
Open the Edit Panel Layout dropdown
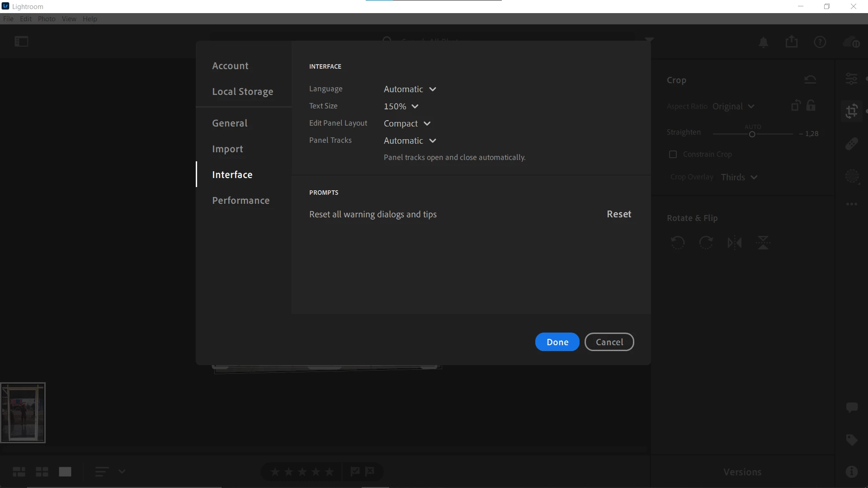click(407, 124)
